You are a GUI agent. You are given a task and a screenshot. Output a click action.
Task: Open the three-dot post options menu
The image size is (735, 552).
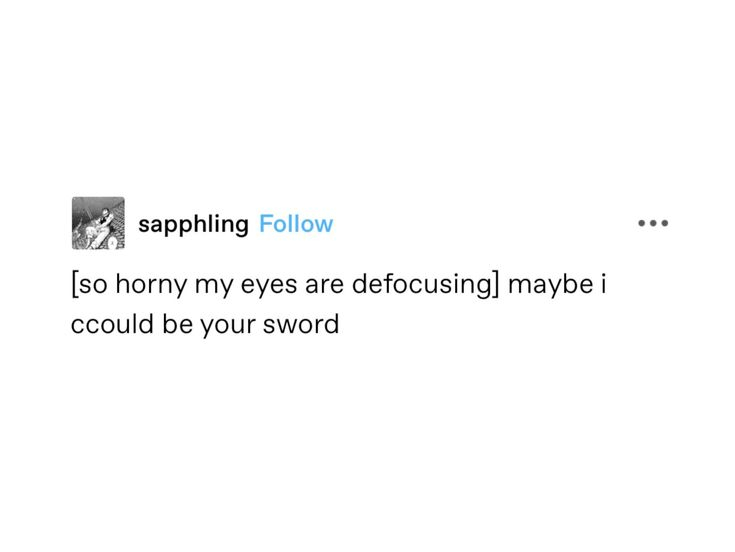653,223
